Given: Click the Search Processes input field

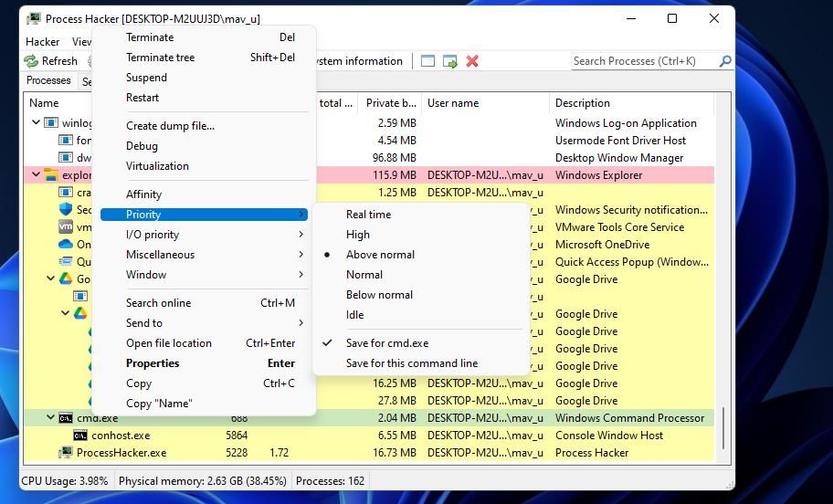Looking at the screenshot, I should [645, 61].
